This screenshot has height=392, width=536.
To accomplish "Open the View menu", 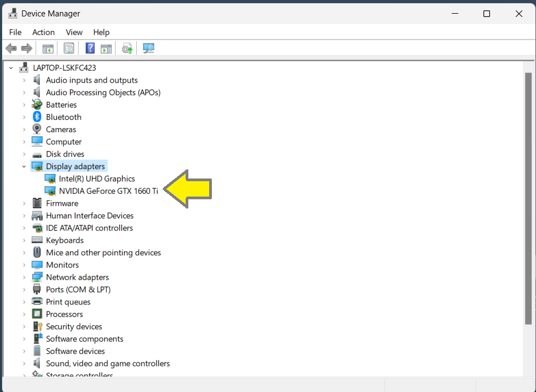I will pos(74,32).
